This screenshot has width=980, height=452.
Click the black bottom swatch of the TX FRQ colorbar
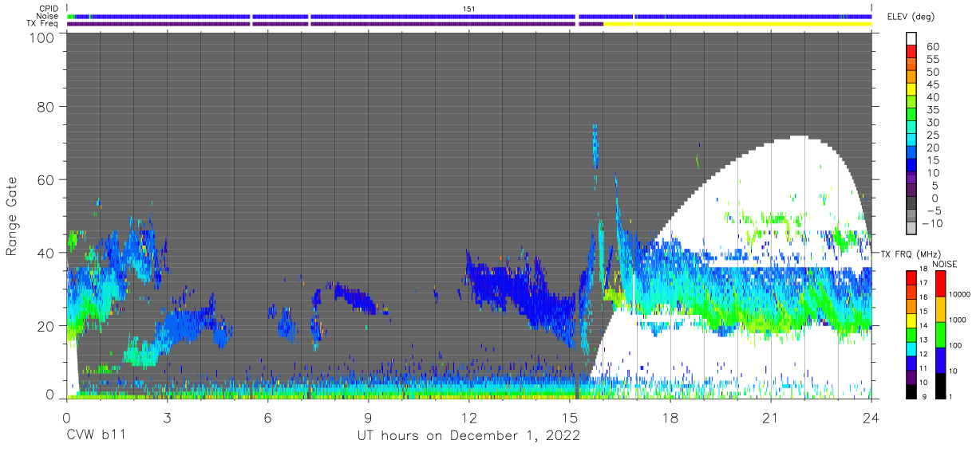pyautogui.click(x=911, y=391)
